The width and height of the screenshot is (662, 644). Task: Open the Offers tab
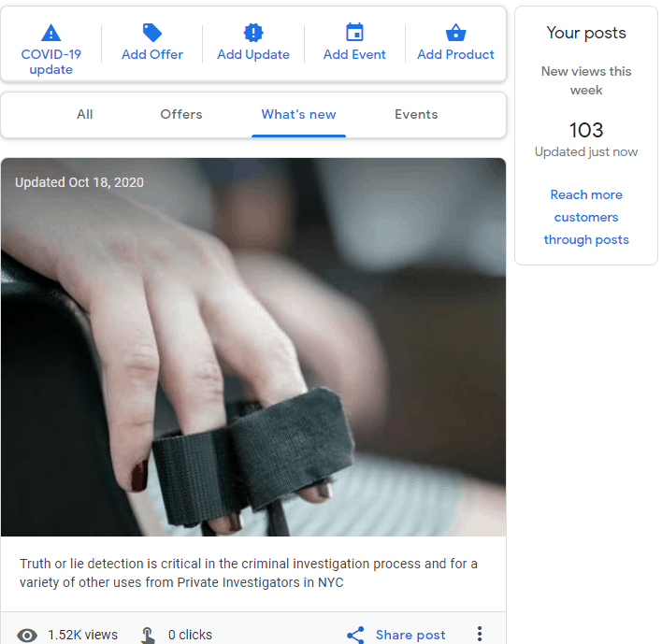(181, 114)
